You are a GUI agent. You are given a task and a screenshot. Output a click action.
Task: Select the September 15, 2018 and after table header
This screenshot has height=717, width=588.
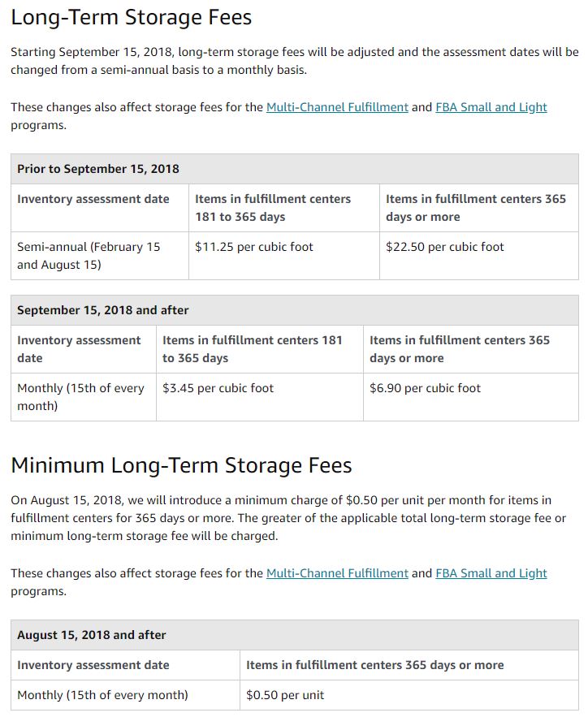click(x=102, y=310)
